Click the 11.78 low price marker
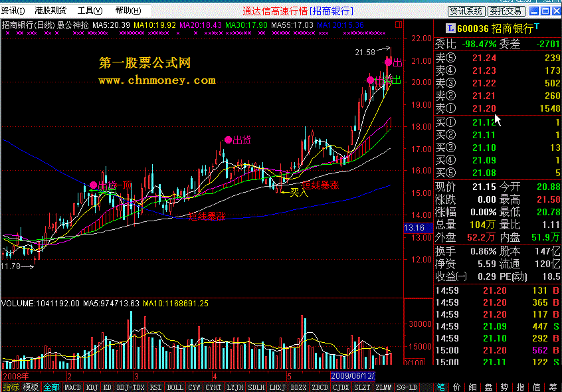This screenshot has width=562, height=392. coord(11,266)
